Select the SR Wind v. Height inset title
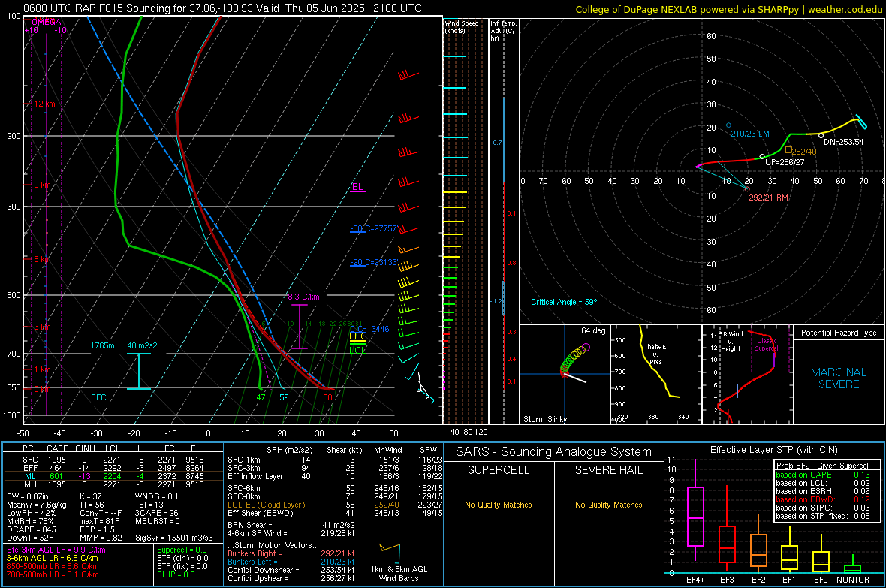Viewport: 886px width, 588px height. click(x=731, y=342)
